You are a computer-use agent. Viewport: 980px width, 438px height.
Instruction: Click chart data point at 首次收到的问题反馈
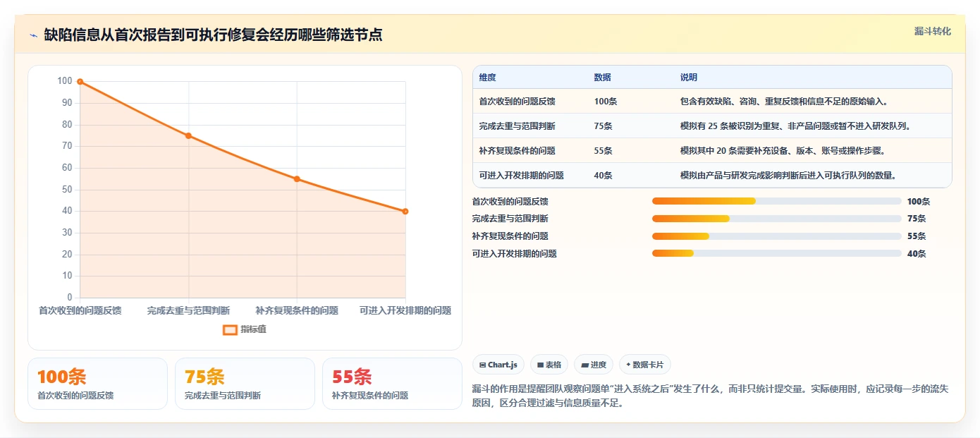80,82
